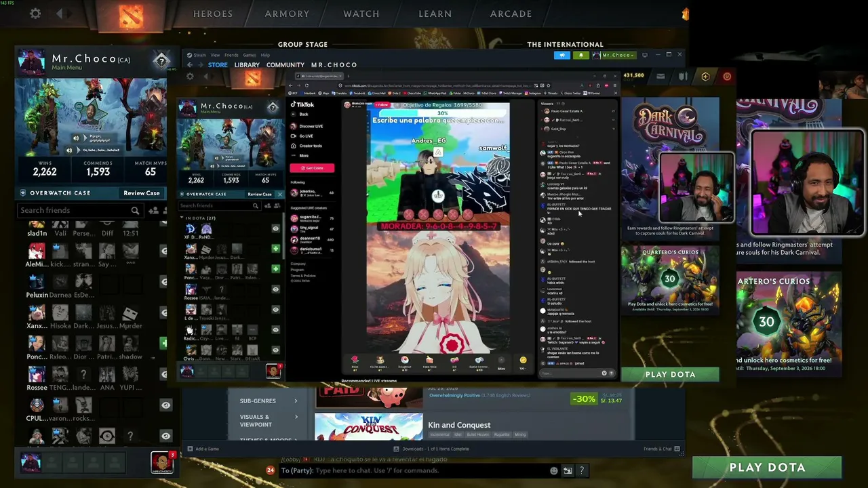Open Creator tools in TikTok sidebar
The height and width of the screenshot is (488, 868).
[x=307, y=146]
